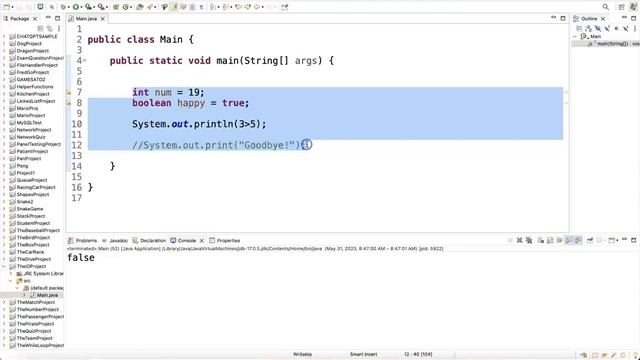Click the New Java Package icon
This screenshot has height=360, width=640.
click(116, 7)
